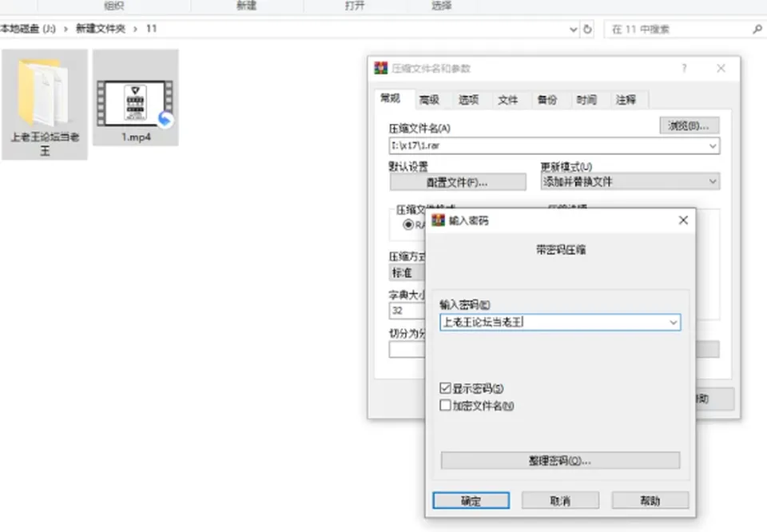Click the WinRAR icon in 压缩文件名和参数 title bar
The width and height of the screenshot is (767, 532).
381,68
